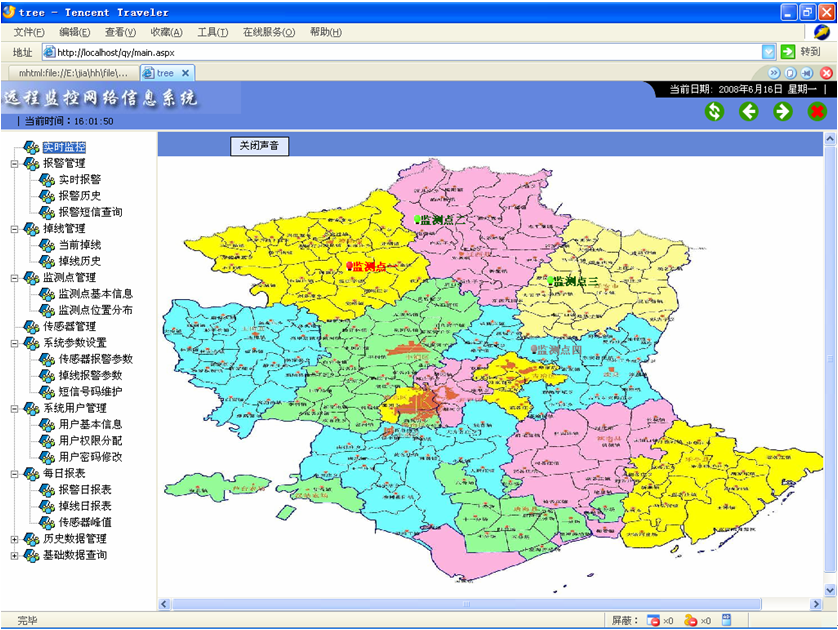The image size is (838, 630).
Task: Open the 工具(T) menu
Action: [x=212, y=32]
